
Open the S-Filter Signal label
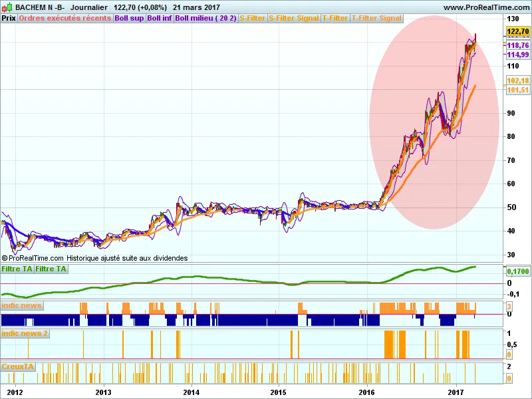point(294,18)
